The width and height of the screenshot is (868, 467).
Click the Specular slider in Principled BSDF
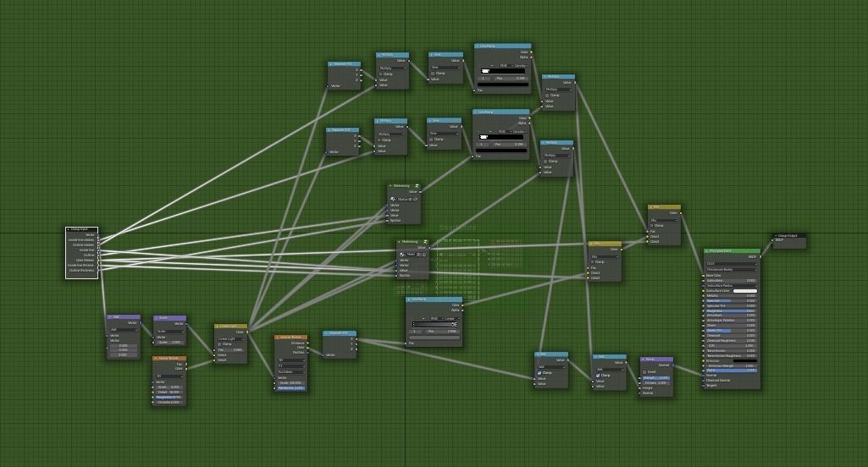point(732,300)
